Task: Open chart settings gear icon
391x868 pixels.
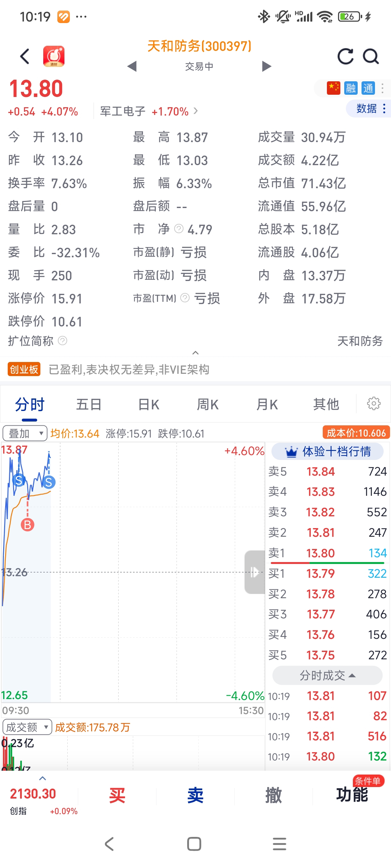Action: pos(373,403)
